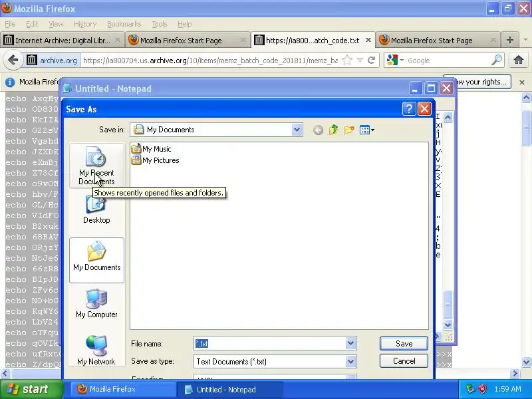
Task: Open the tab list dropdown arrow
Action: [x=525, y=40]
